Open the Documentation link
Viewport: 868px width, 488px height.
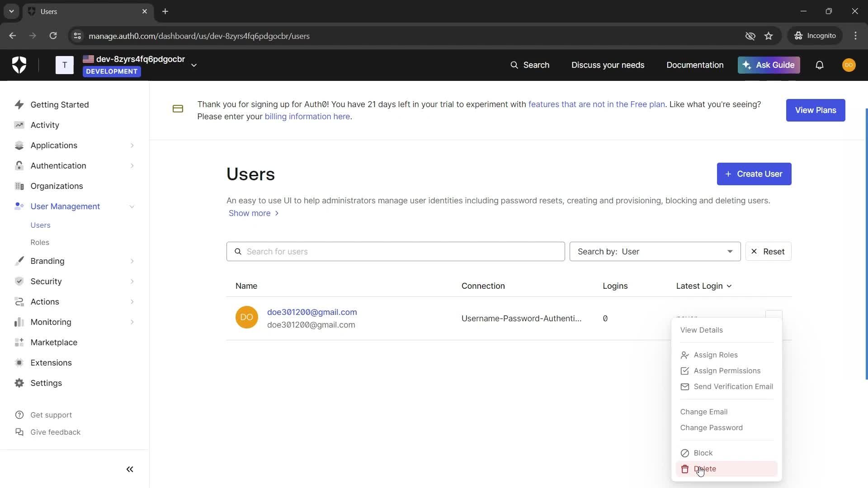pos(695,65)
